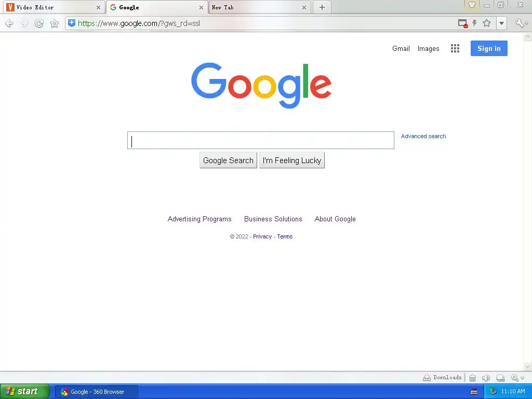Click the on-screen keyboard taskbar icon
This screenshot has width=532, height=399.
(474, 392)
